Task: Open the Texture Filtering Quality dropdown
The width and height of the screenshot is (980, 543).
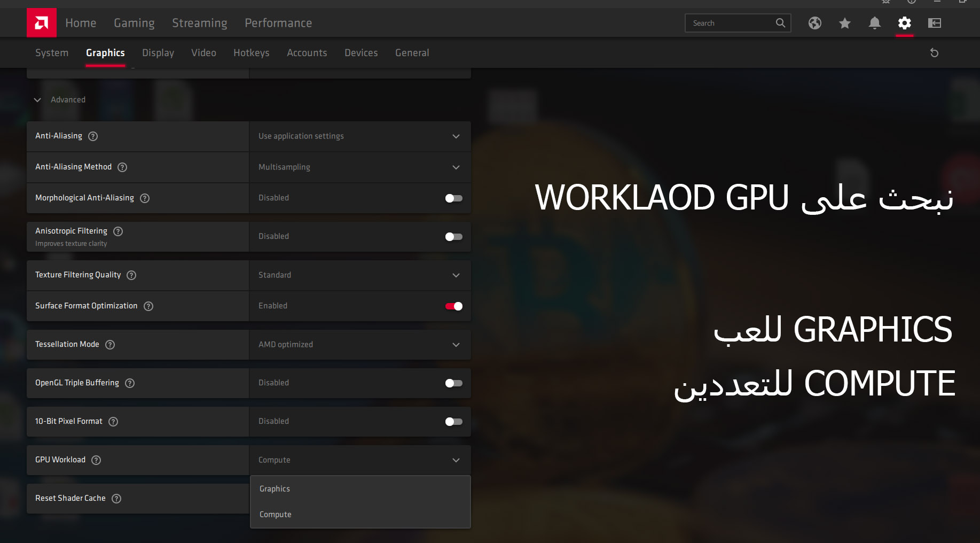Action: pyautogui.click(x=360, y=275)
